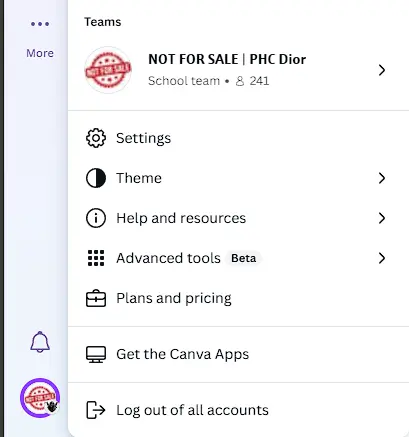Viewport: 409px width, 437px height.
Task: Click the Plans and pricing briefcase icon
Action: (x=96, y=298)
